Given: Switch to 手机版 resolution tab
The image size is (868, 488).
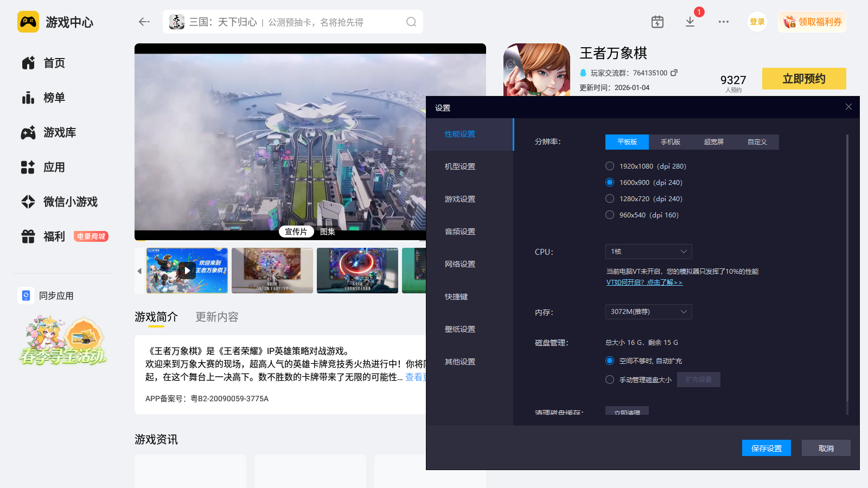Looking at the screenshot, I should (671, 142).
